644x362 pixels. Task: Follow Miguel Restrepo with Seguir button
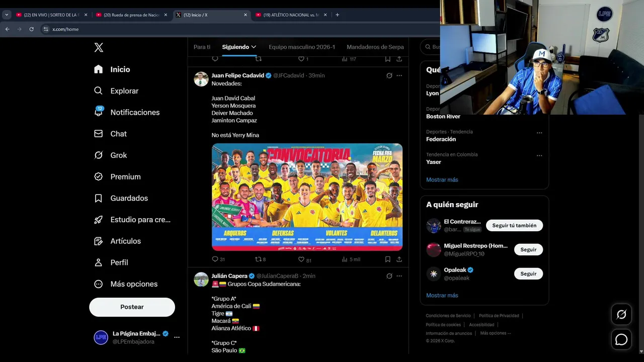528,249
